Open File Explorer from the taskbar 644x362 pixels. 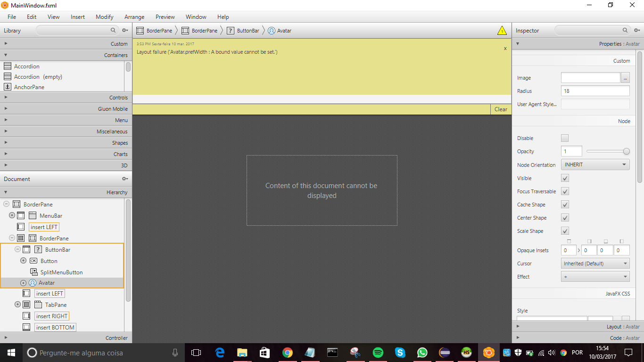click(242, 353)
